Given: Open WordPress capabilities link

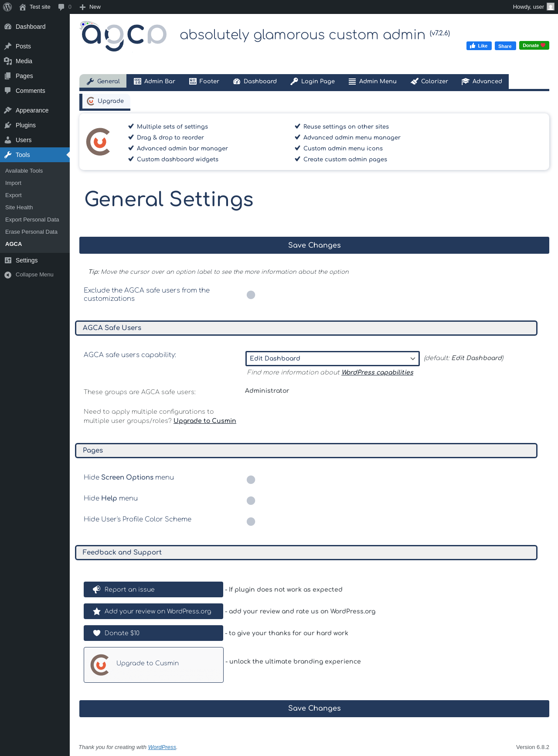Looking at the screenshot, I should [378, 372].
